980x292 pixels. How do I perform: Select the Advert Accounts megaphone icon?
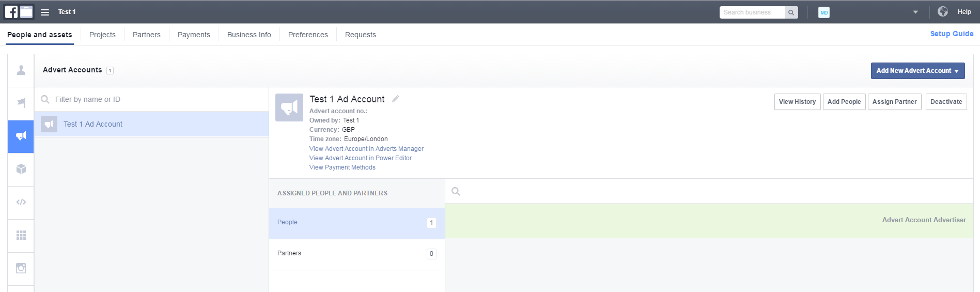21,136
